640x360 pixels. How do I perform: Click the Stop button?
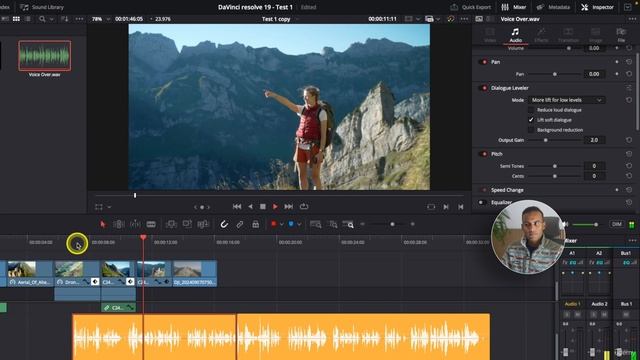point(263,207)
